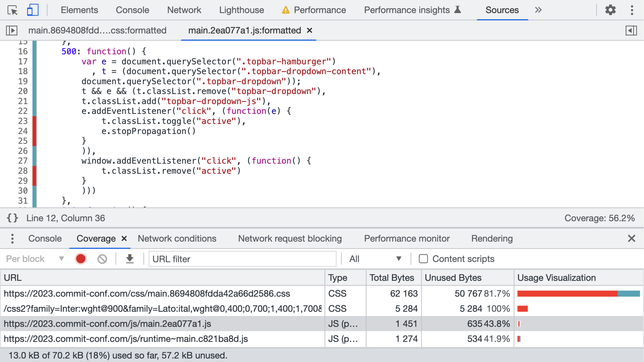This screenshot has width=644, height=362.
Task: Switch to the Network tab
Action: point(184,10)
